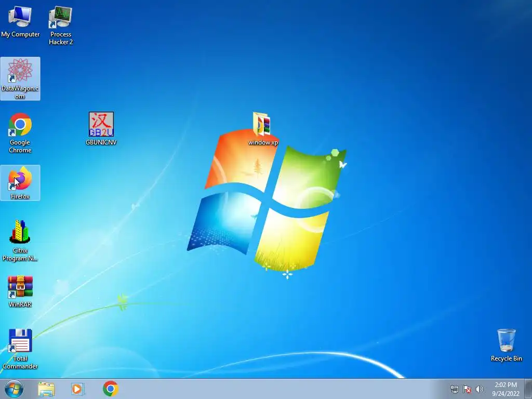Open the volume speaker tray icon
Viewport: 532px width, 399px height.
(x=480, y=389)
